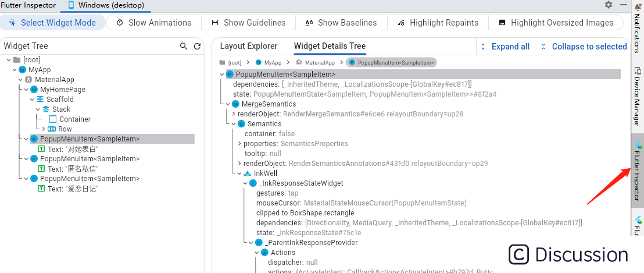
Task: Click the [root] folder icon in Widget Tree
Action: click(x=16, y=59)
